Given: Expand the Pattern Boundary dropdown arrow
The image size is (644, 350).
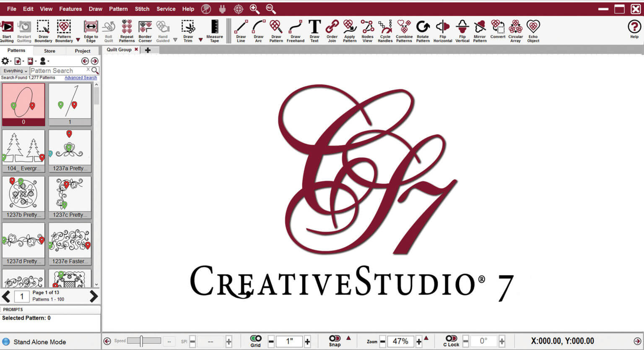Looking at the screenshot, I should click(78, 40).
